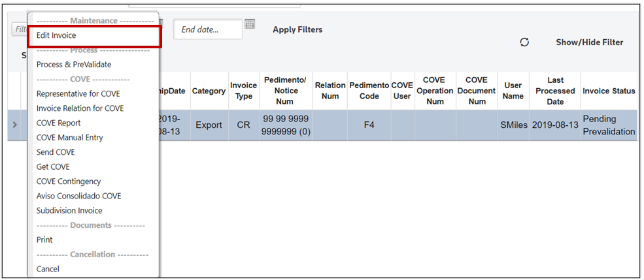644x280 pixels.
Task: Click Pedimento/Notice Num column header
Action: tap(286, 91)
